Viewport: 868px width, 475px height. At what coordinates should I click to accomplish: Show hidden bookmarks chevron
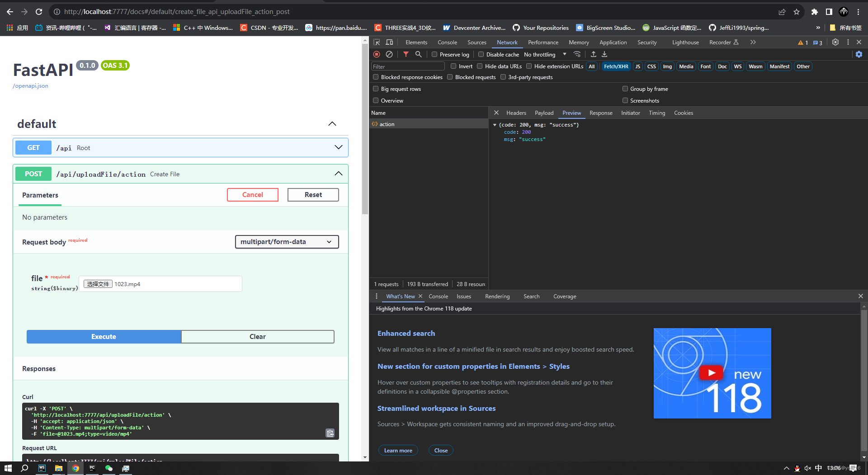pos(818,28)
